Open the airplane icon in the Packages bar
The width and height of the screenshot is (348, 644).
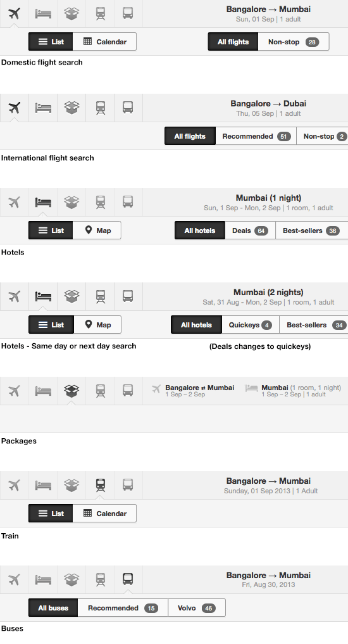pyautogui.click(x=15, y=391)
